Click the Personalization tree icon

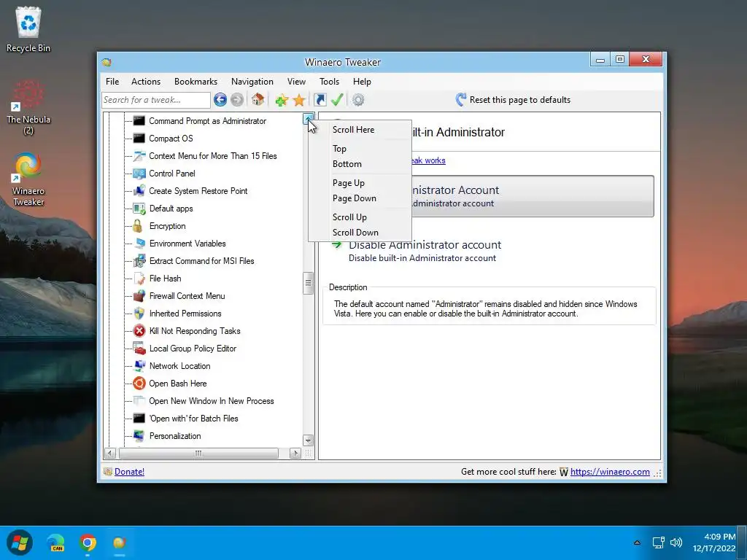tap(139, 436)
